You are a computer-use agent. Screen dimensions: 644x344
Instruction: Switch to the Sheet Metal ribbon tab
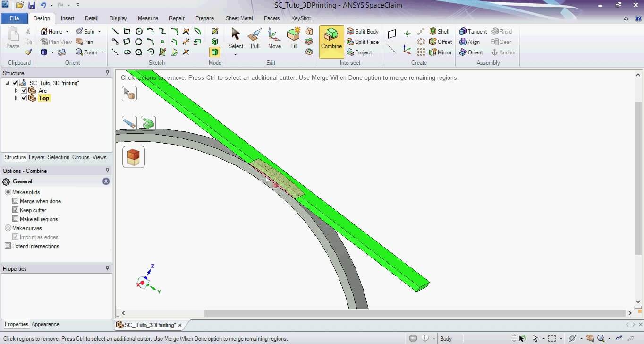pos(239,18)
